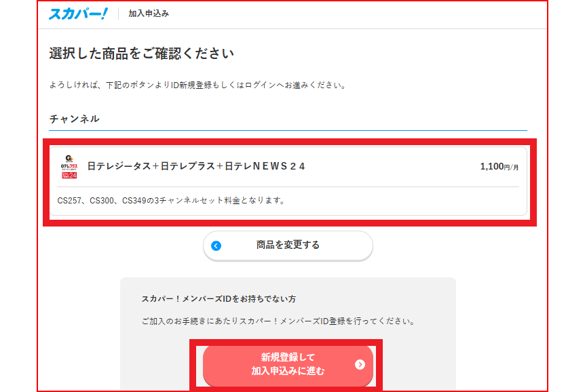
Task: Click the スカパー!メンバーズIDをお持ちでない方 heading
Action: click(219, 298)
